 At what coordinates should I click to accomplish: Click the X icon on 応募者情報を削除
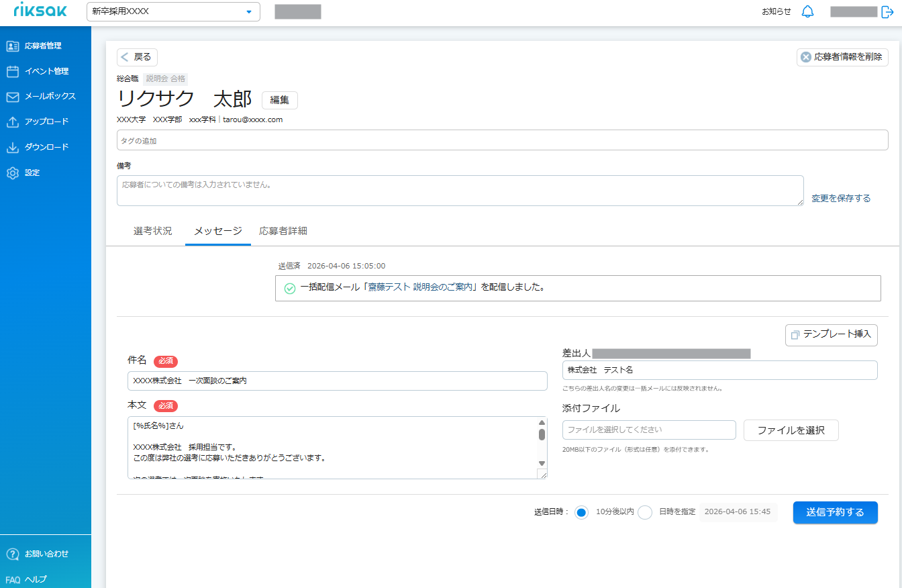(x=805, y=57)
